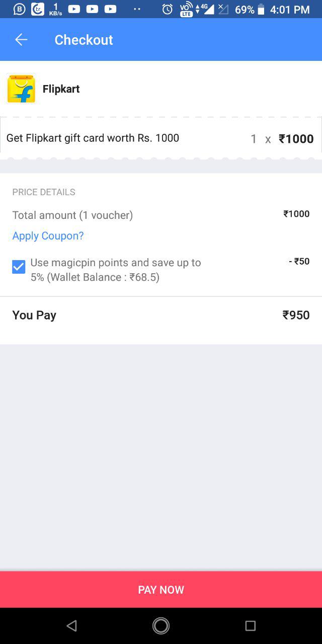Tap the Cr circular icon in status bar
Viewport: 322px width, 644px height.
point(37,9)
